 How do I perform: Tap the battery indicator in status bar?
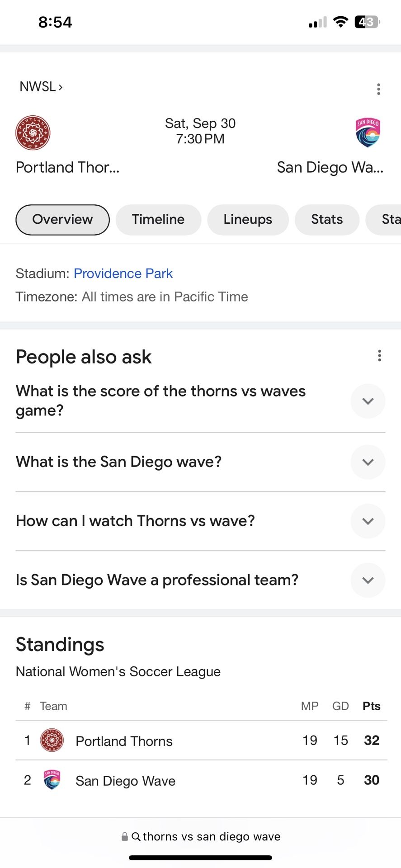pyautogui.click(x=367, y=22)
